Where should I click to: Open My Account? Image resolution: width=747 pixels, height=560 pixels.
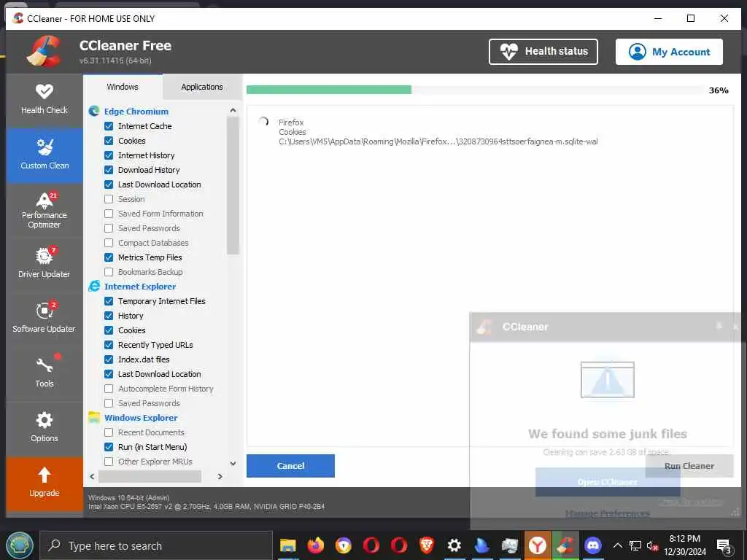tap(669, 52)
